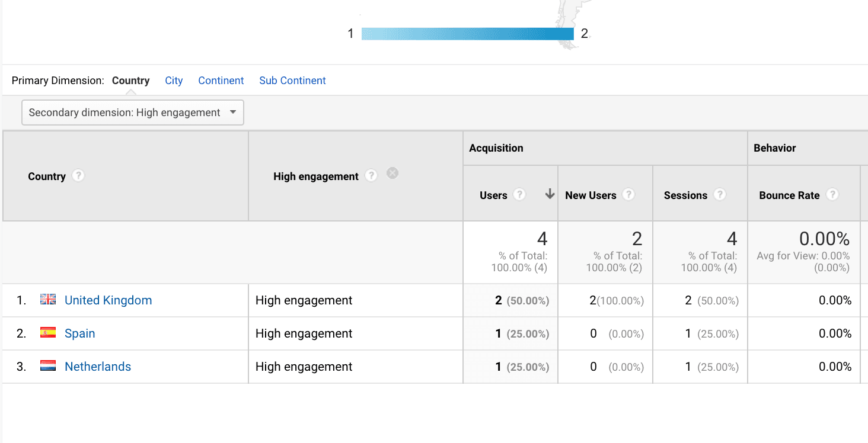Sort table by Sessions header
This screenshot has height=443, width=868.
[x=685, y=195]
